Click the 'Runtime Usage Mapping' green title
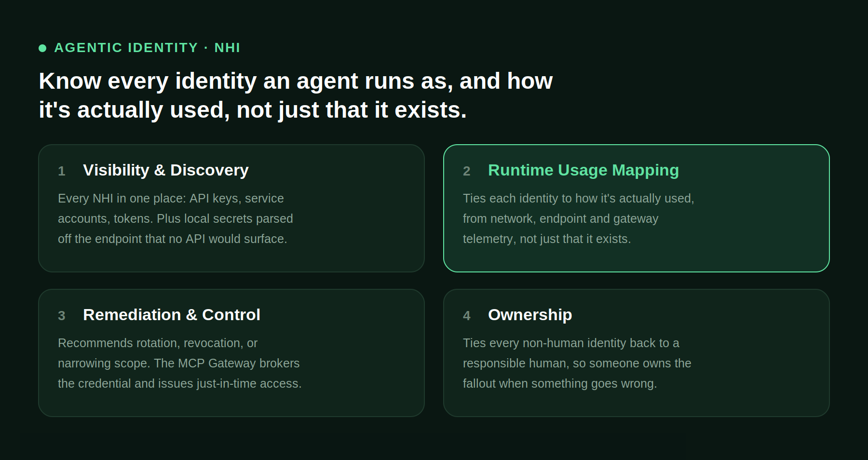 [x=583, y=170]
